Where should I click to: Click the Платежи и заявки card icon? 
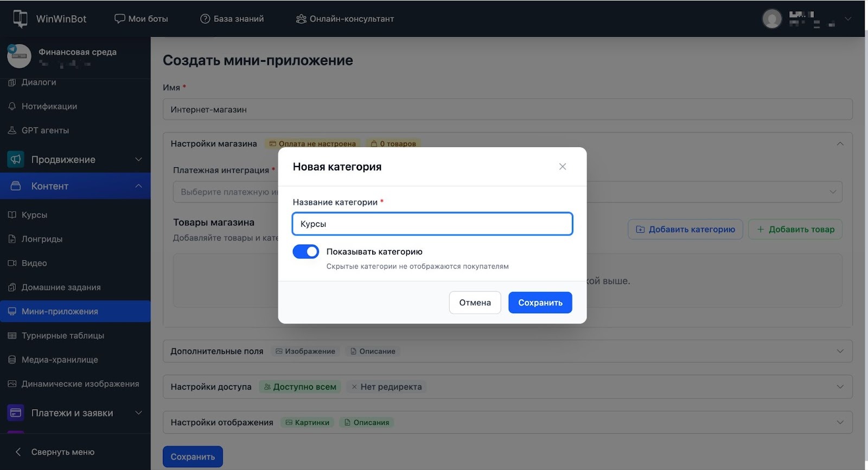16,413
